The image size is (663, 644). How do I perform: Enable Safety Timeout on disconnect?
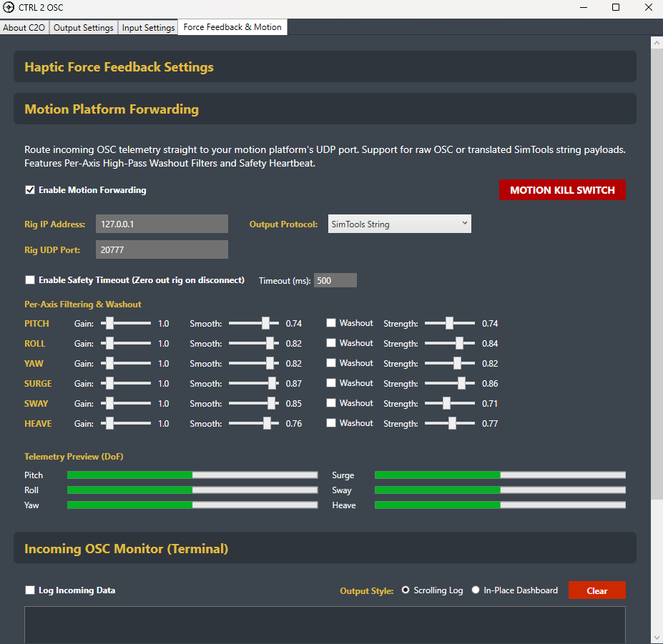pyautogui.click(x=29, y=280)
